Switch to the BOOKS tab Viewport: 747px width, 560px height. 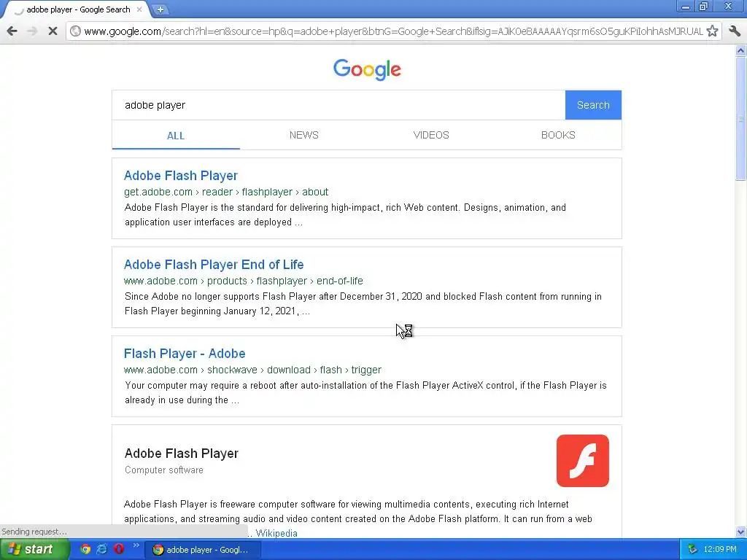click(x=558, y=135)
